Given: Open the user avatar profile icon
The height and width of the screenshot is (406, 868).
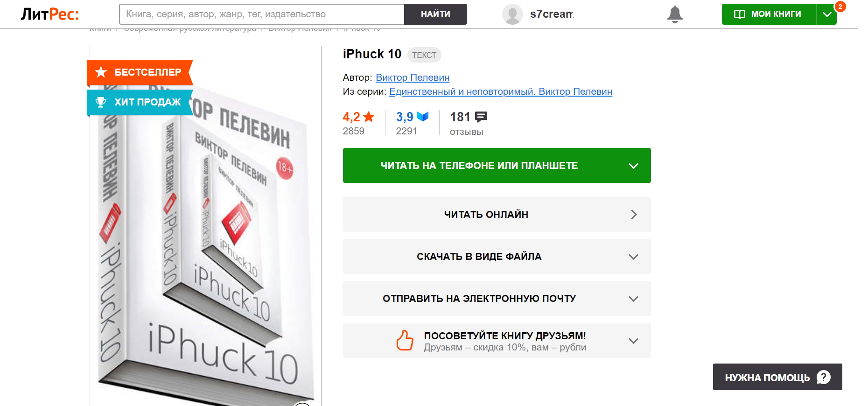Looking at the screenshot, I should click(x=512, y=14).
